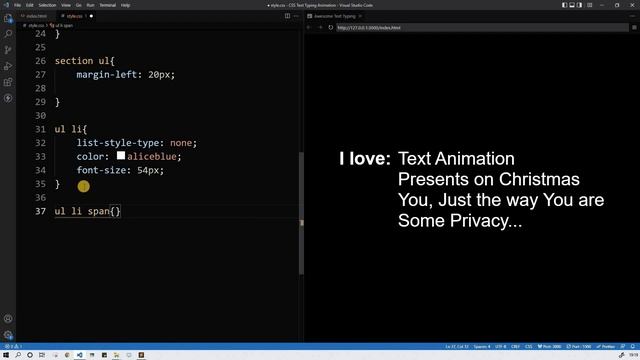Place cursor on line 27 margin-left
640x360 pixels.
125,75
